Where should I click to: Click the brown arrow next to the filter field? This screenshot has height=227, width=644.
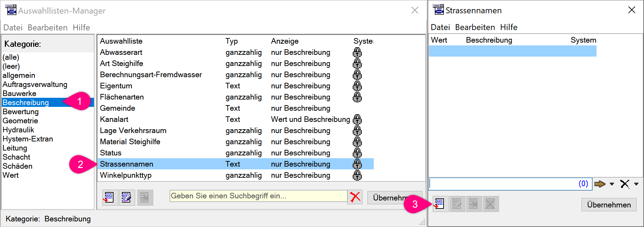tap(599, 184)
